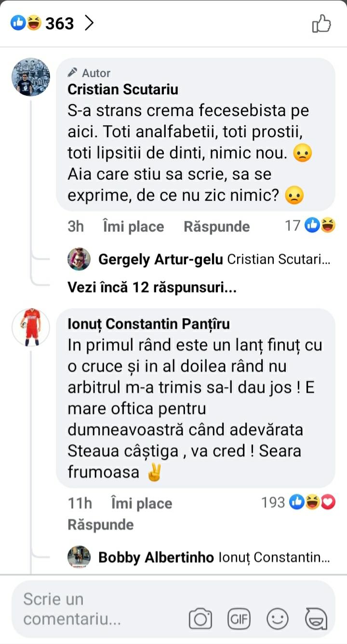The image size is (347, 644).
Task: Toggle 'Îmi place' on Ionuț Constantin's comment
Action: pyautogui.click(x=141, y=503)
